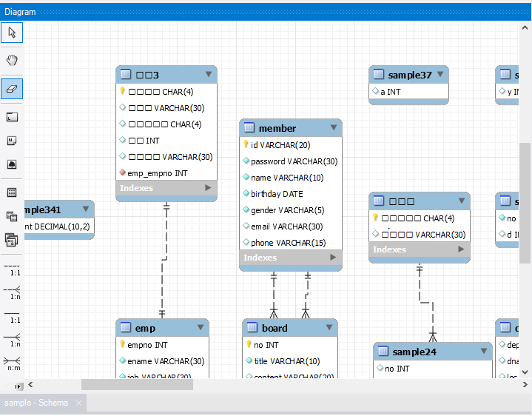Click the vertical scrollbar down arrow

pyautogui.click(x=525, y=372)
